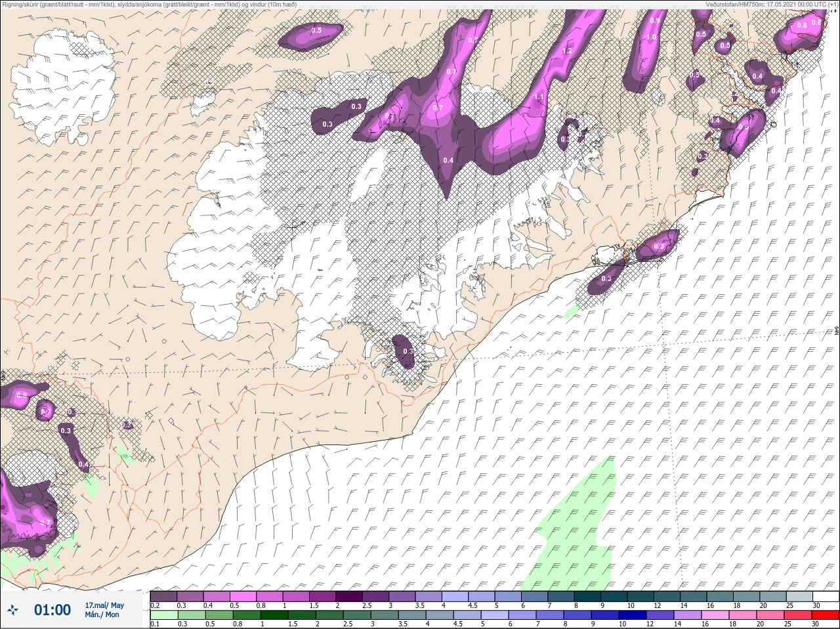Viewport: 840px width, 629px height.
Task: Select the bright red swatch ending the green legend row
Action: pyautogui.click(x=826, y=615)
